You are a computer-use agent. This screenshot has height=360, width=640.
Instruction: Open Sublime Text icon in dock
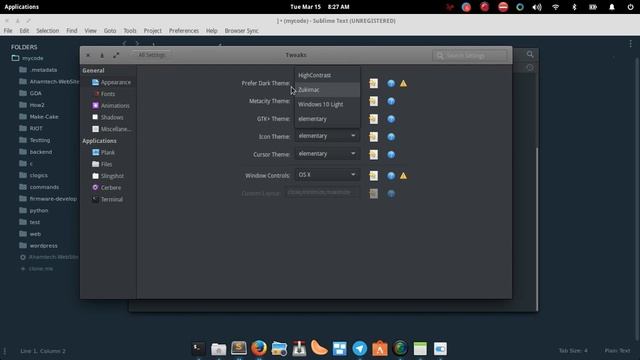[x=239, y=349]
